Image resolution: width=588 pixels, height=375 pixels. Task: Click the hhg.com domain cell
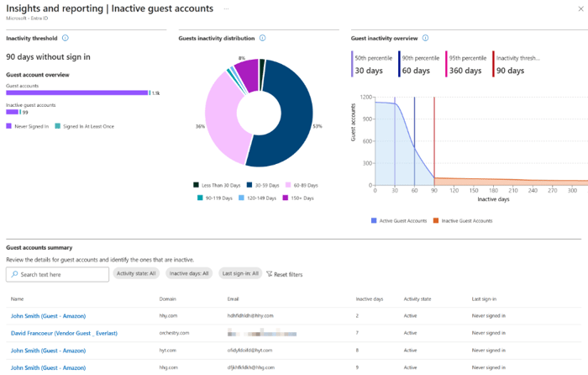(168, 367)
